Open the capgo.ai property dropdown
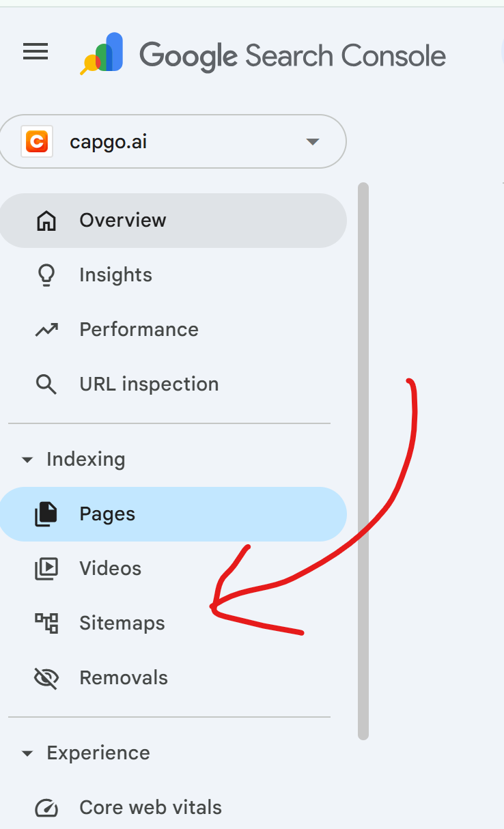 tap(312, 142)
